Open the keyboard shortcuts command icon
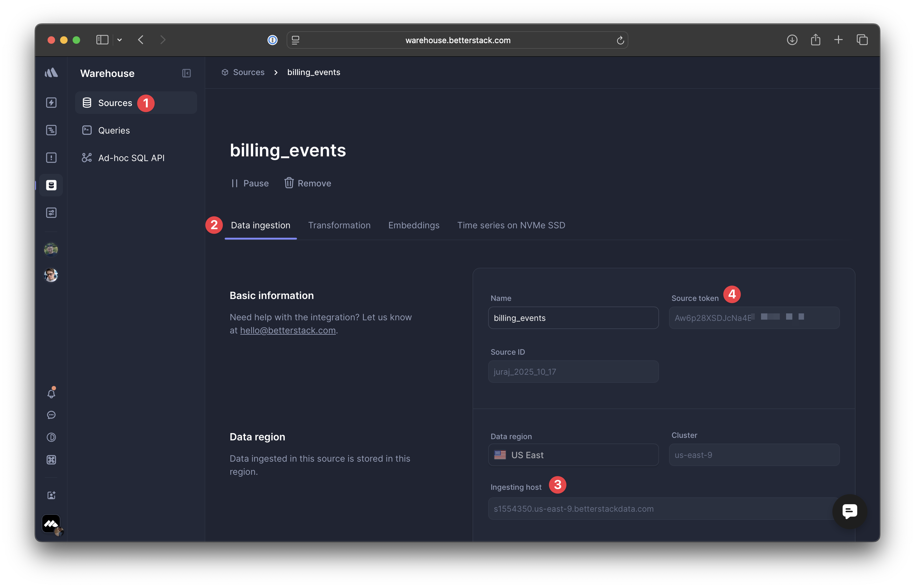The height and width of the screenshot is (588, 915). 51,460
